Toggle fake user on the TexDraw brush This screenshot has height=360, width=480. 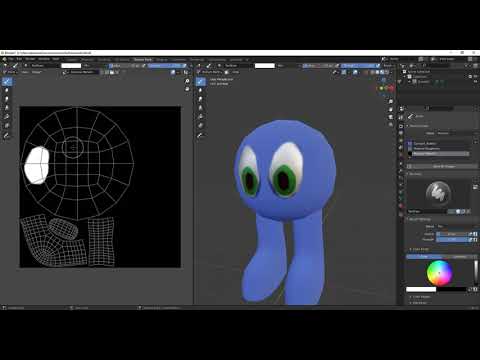point(459,211)
